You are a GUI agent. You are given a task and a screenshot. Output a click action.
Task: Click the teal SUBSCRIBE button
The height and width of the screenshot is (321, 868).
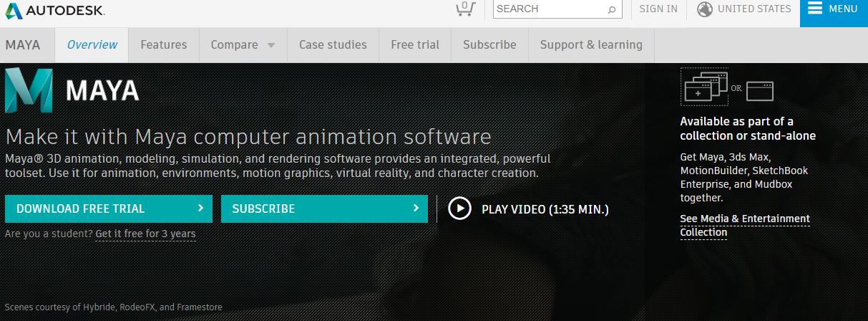324,209
